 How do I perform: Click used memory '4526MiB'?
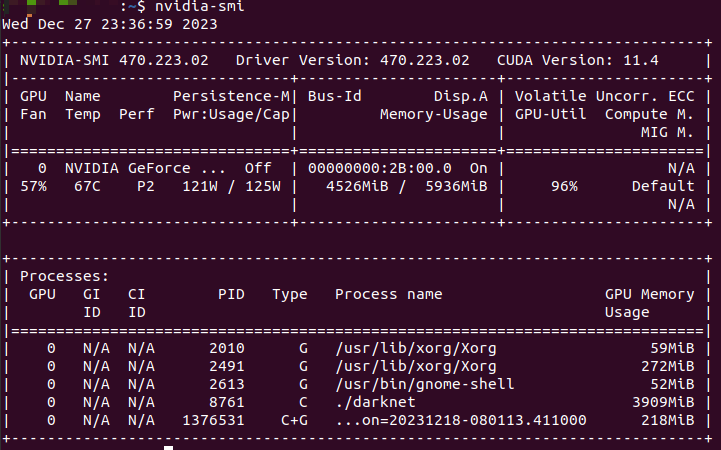(x=357, y=186)
